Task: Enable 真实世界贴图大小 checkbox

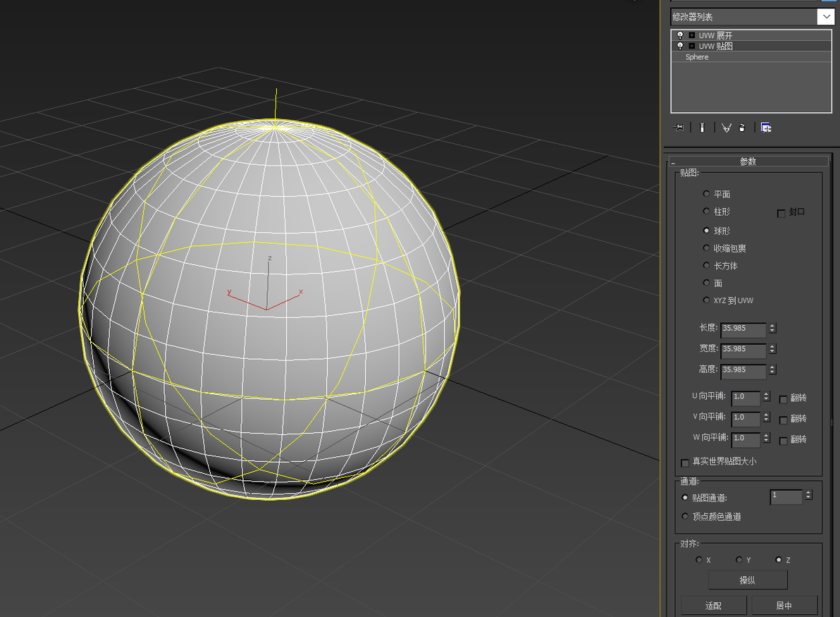Action: click(x=685, y=463)
